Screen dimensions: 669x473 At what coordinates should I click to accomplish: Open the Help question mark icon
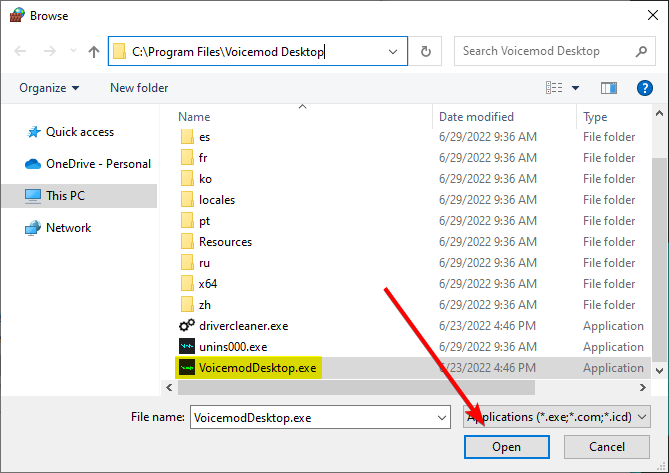coord(645,88)
